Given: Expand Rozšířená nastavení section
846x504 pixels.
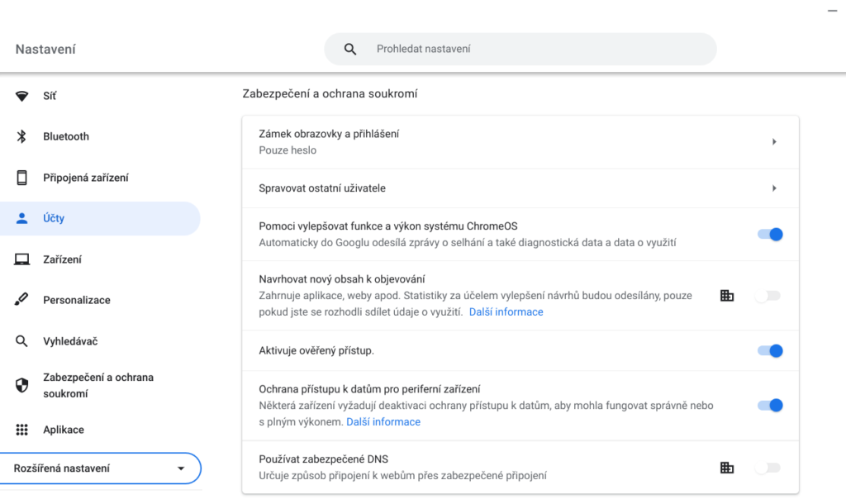Looking at the screenshot, I should [100, 468].
